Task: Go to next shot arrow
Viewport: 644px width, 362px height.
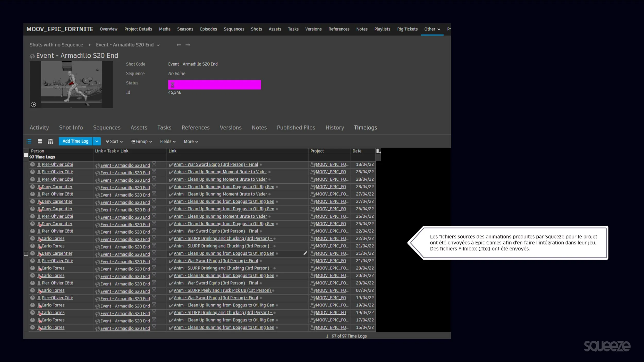Action: coord(188,45)
